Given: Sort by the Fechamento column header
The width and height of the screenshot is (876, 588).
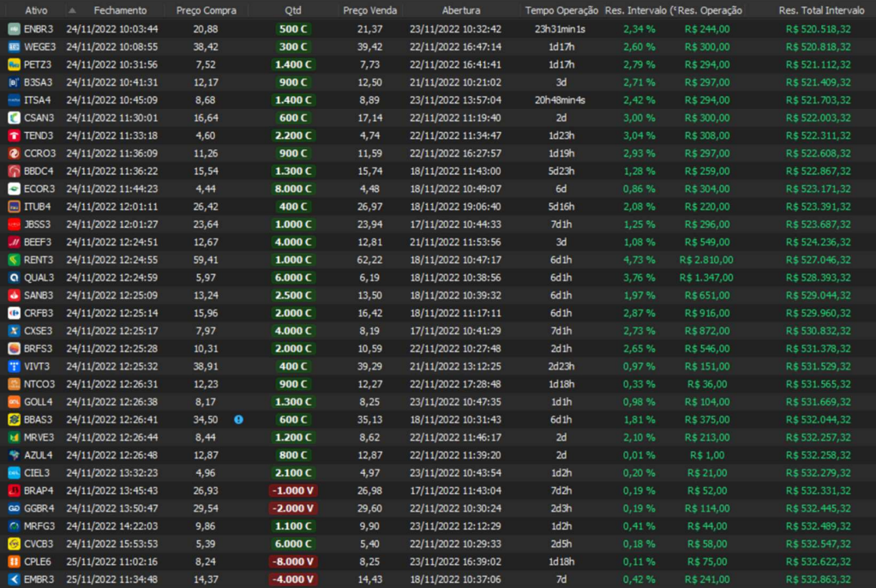Looking at the screenshot, I should click(120, 10).
